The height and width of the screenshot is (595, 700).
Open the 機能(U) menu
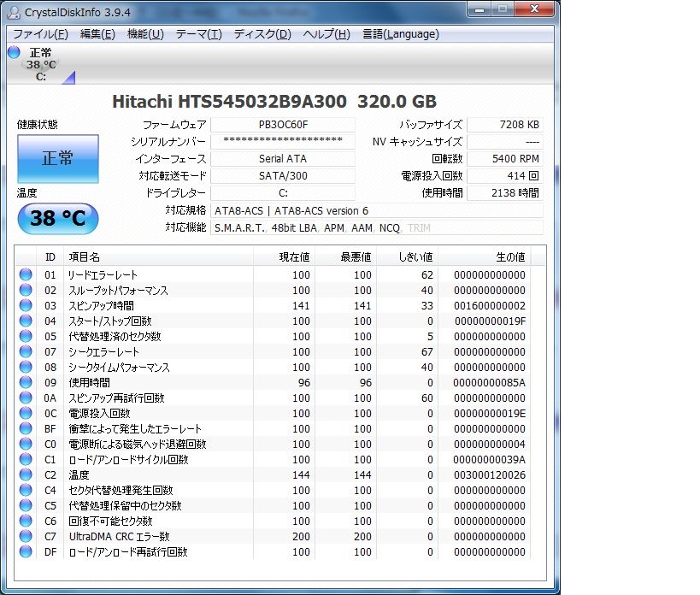tap(145, 34)
